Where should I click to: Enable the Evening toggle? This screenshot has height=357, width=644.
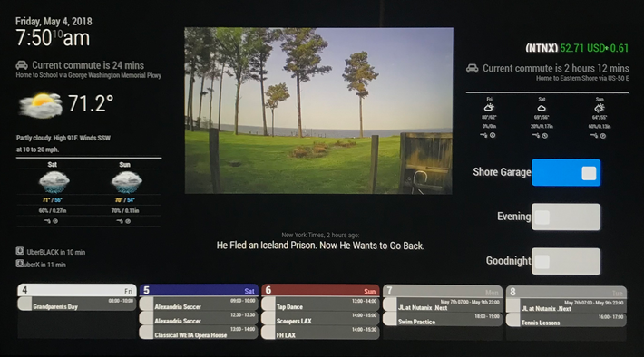coord(566,217)
